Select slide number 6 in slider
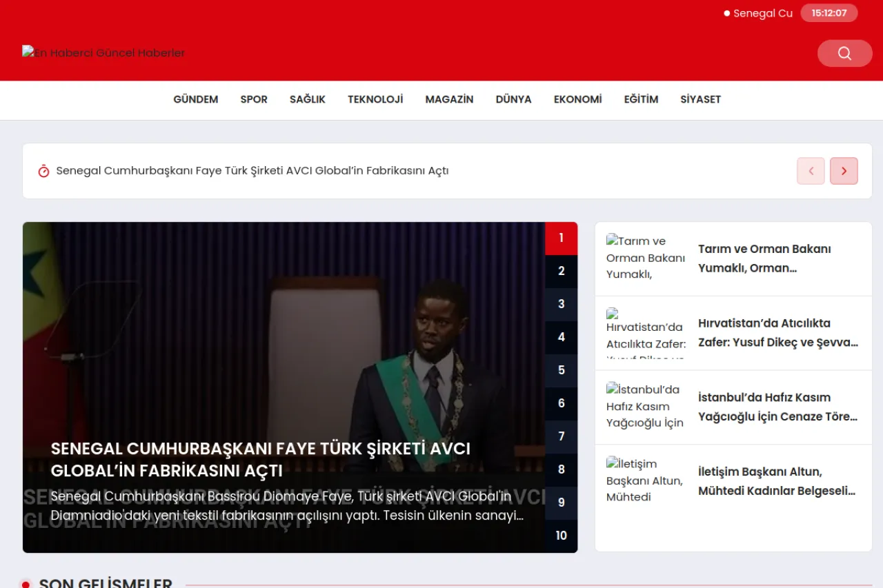883x588 pixels. 562,404
